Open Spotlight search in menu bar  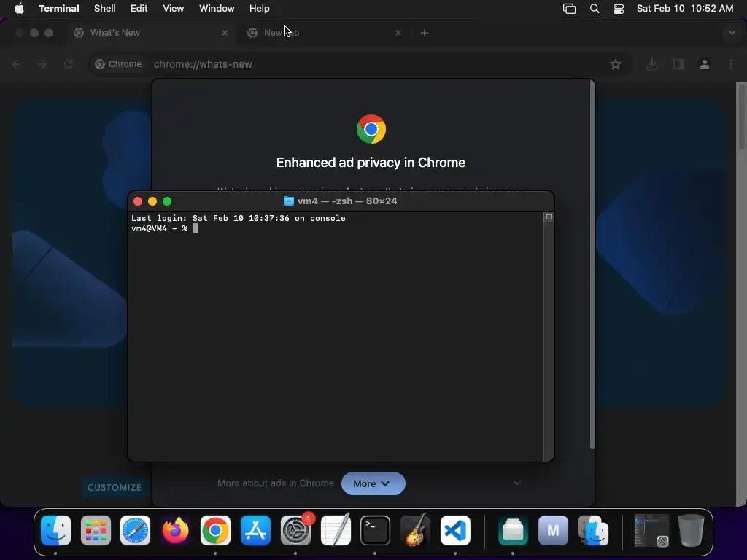tap(595, 9)
